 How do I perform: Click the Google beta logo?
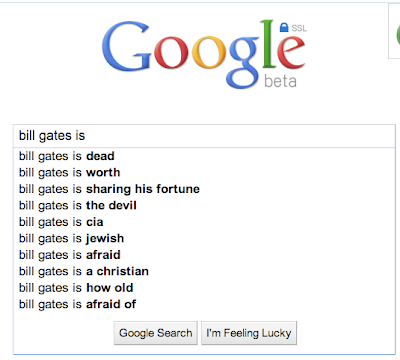204,54
